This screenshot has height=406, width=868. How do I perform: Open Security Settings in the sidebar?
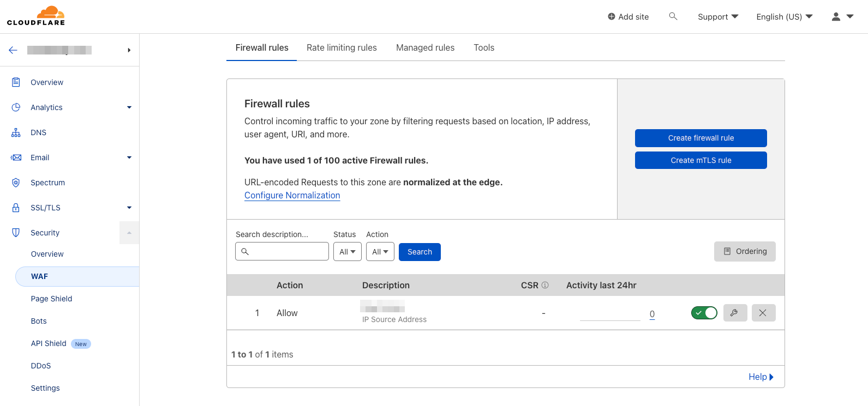[45, 388]
